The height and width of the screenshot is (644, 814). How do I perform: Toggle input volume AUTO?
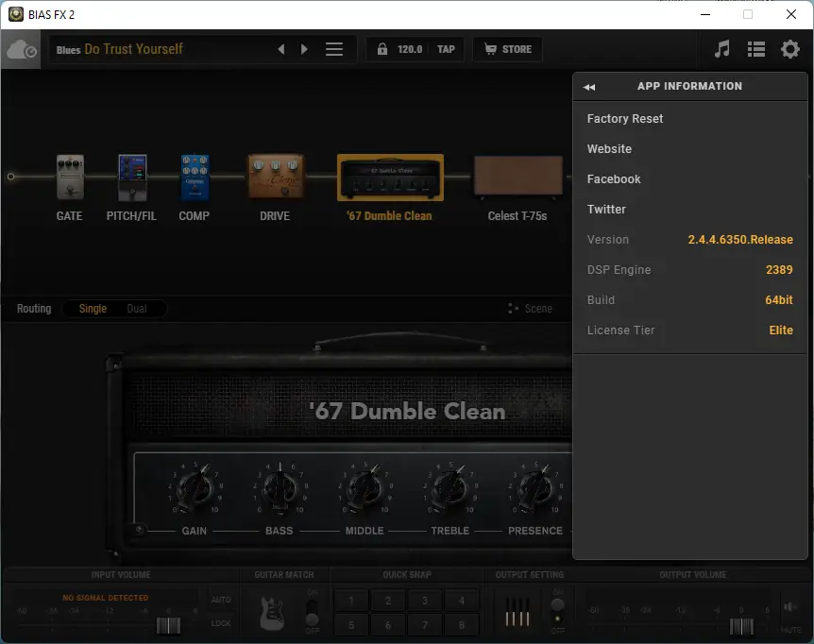click(221, 600)
